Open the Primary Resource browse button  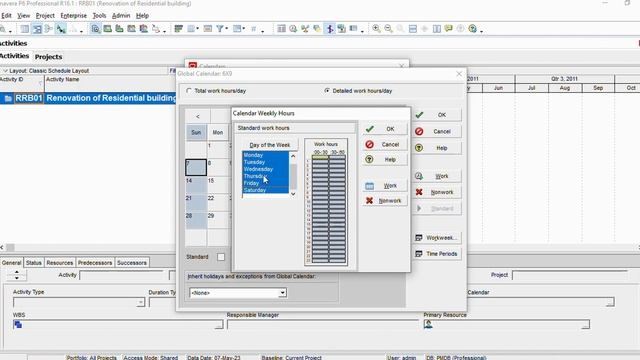pos(585,325)
